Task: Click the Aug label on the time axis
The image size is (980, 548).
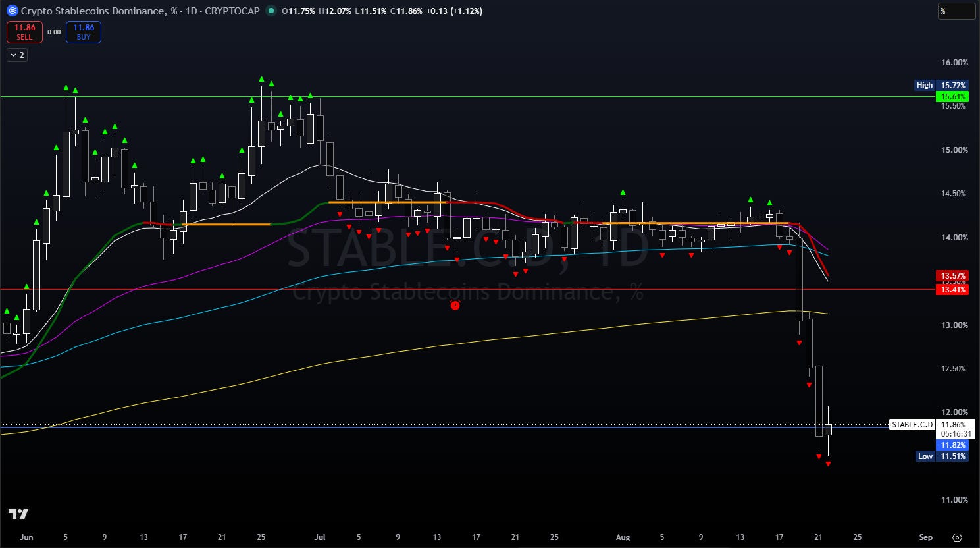Action: 623,537
